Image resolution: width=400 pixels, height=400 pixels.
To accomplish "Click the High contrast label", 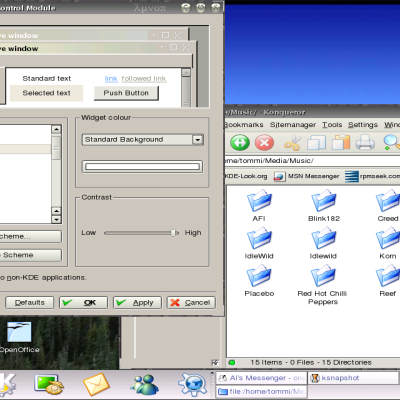I will pos(193,233).
